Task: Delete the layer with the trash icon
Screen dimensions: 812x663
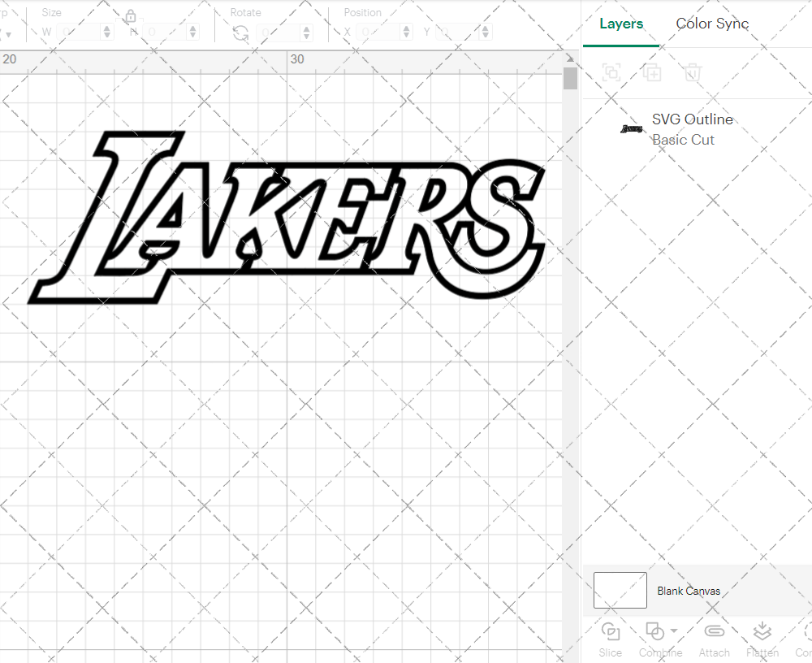Action: [691, 72]
